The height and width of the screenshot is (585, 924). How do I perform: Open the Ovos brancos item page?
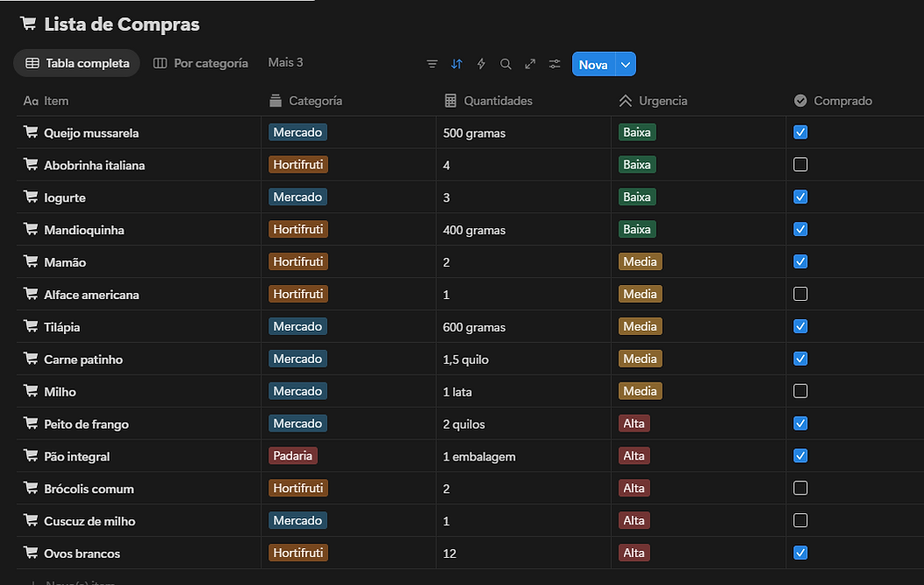[x=82, y=553]
